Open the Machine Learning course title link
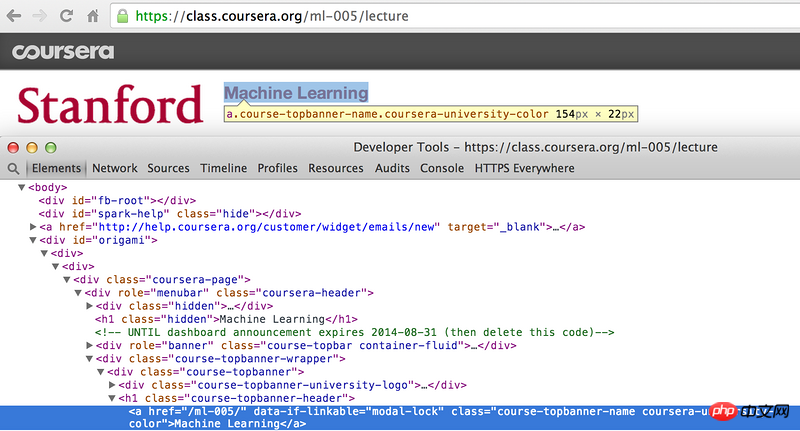 pyautogui.click(x=296, y=93)
